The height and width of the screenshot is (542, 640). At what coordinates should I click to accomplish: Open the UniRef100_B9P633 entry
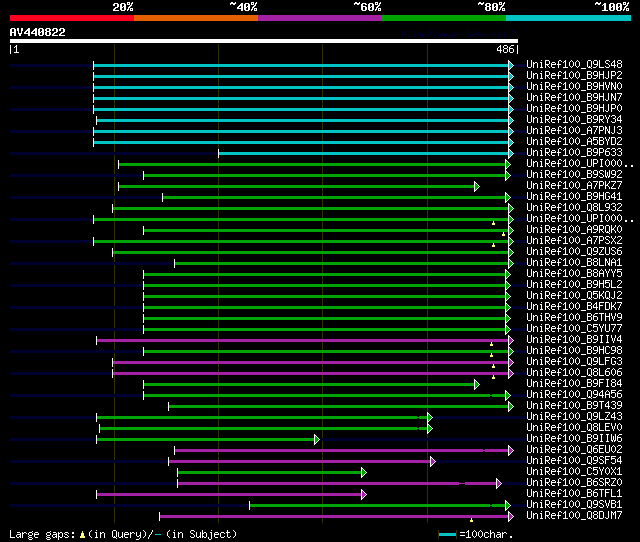pos(574,152)
